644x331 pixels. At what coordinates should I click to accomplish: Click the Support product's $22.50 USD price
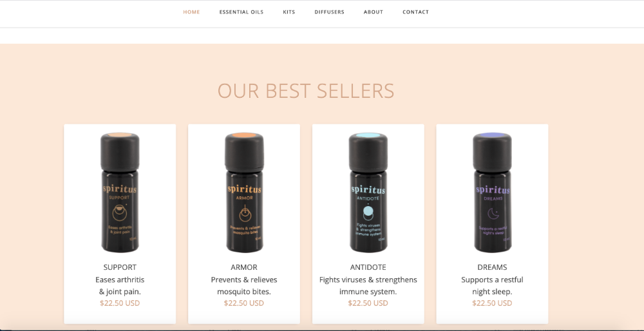click(x=120, y=303)
